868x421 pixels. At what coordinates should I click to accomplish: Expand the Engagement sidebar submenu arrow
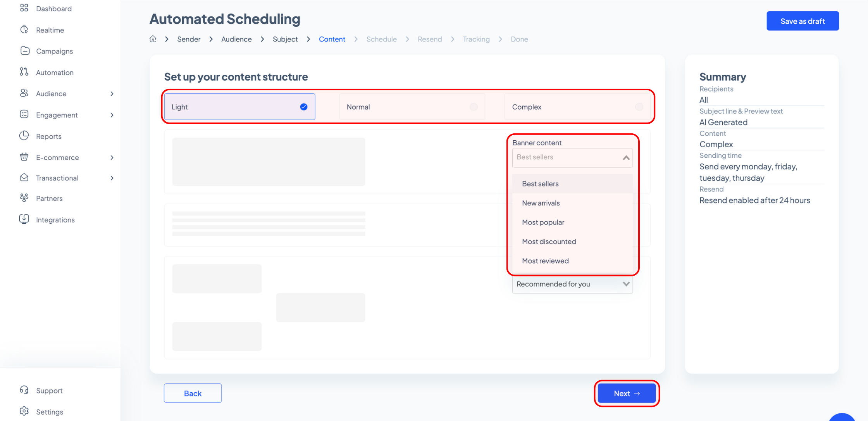(x=112, y=115)
